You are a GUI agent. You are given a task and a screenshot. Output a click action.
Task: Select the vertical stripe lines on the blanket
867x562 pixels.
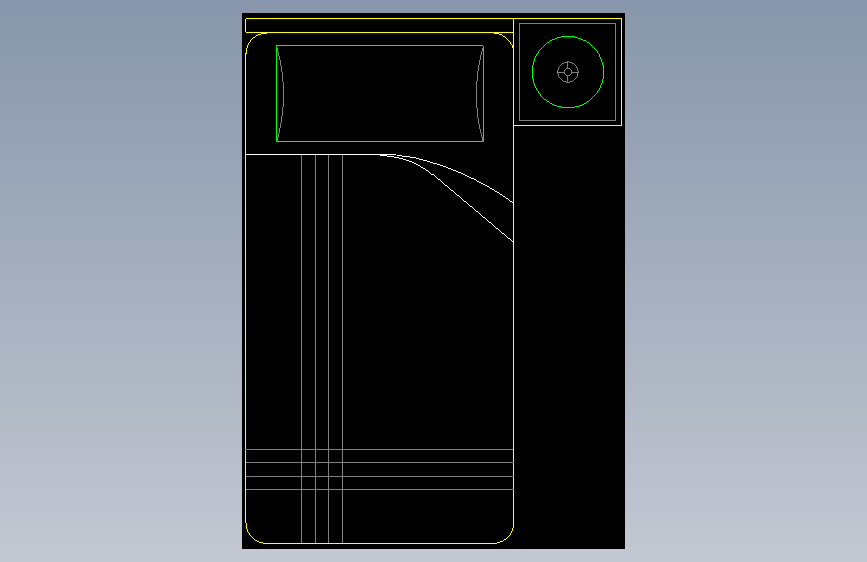[x=322, y=348]
